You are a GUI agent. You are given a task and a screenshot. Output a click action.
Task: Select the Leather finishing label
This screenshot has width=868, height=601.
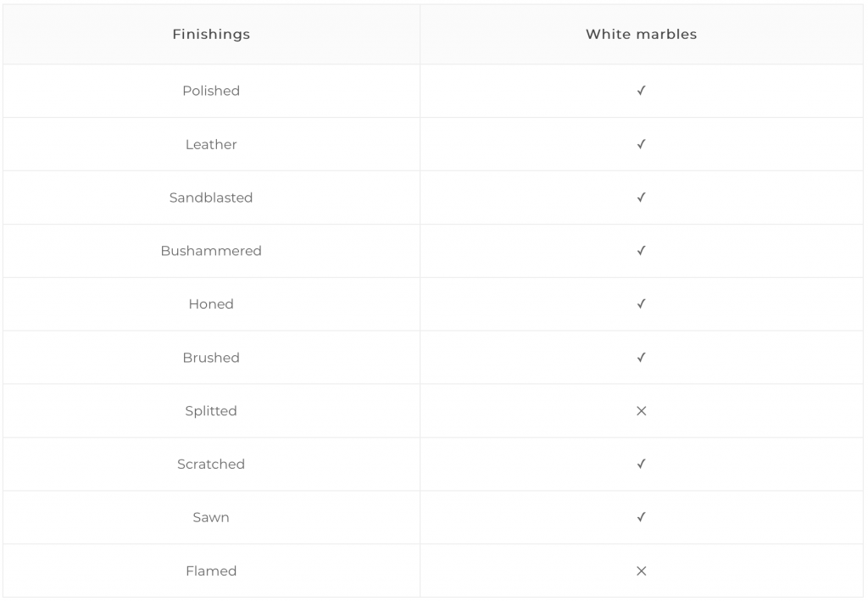click(211, 144)
